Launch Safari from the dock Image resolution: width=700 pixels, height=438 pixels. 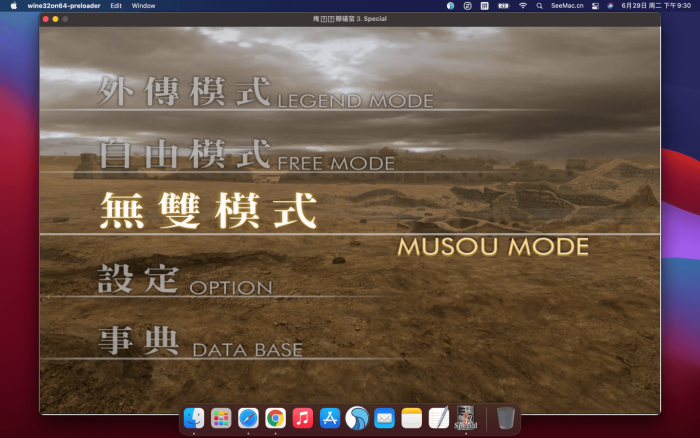tap(248, 418)
